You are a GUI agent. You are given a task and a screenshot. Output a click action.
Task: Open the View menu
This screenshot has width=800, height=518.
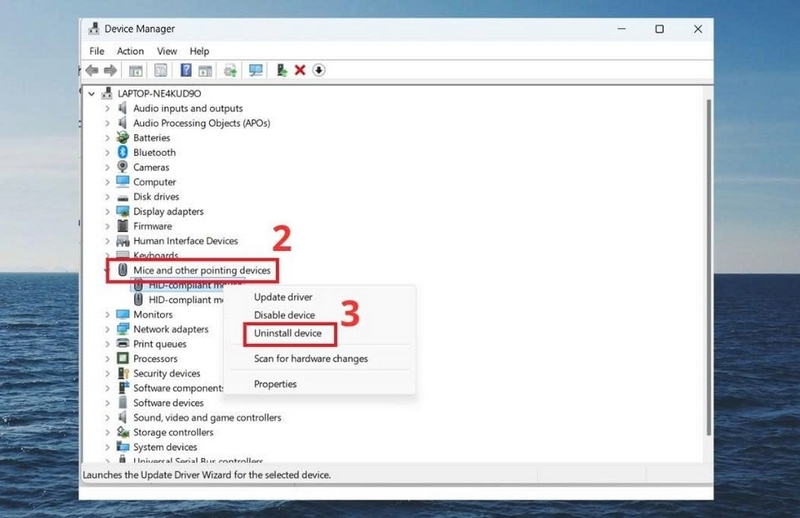click(167, 51)
